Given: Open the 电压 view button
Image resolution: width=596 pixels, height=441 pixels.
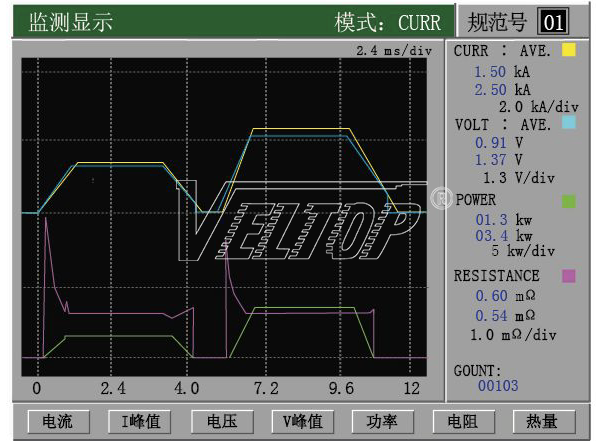Looking at the screenshot, I should [x=222, y=421].
